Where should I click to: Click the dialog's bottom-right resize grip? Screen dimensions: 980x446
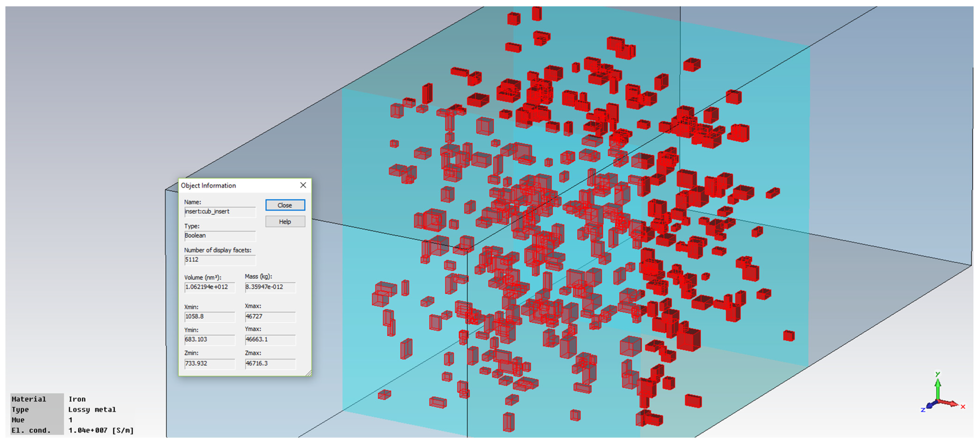[x=309, y=373]
